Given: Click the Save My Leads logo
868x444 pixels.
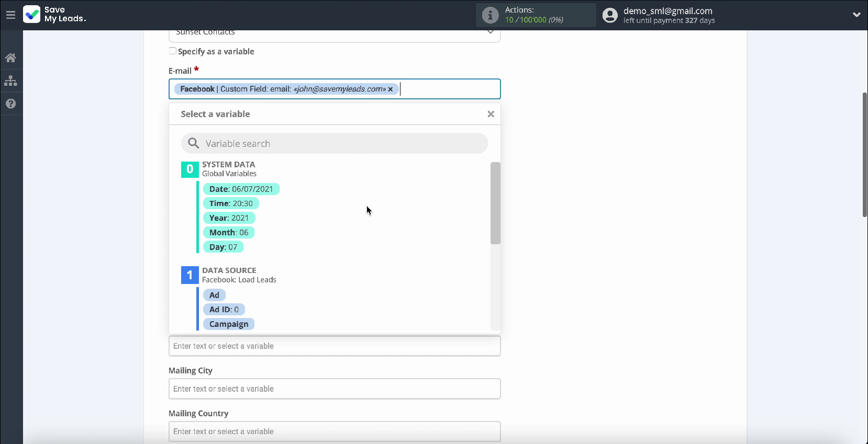Looking at the screenshot, I should click(x=55, y=14).
